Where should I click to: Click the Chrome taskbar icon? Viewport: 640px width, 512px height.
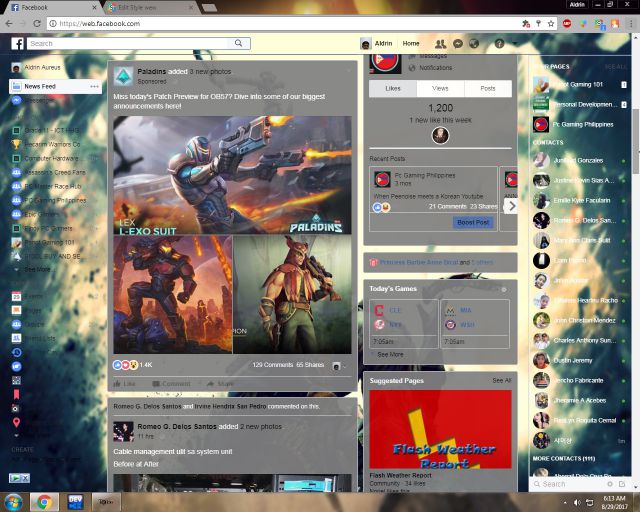click(44, 502)
